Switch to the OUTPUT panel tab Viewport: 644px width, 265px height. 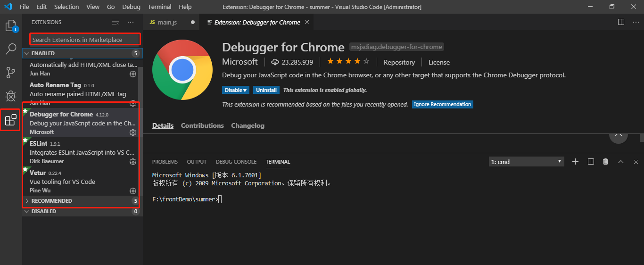pyautogui.click(x=197, y=162)
